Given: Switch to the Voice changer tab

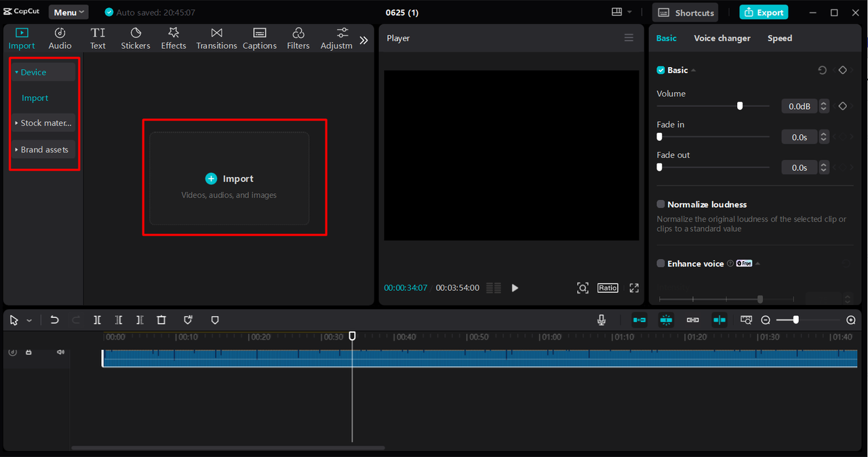Looking at the screenshot, I should 722,39.
